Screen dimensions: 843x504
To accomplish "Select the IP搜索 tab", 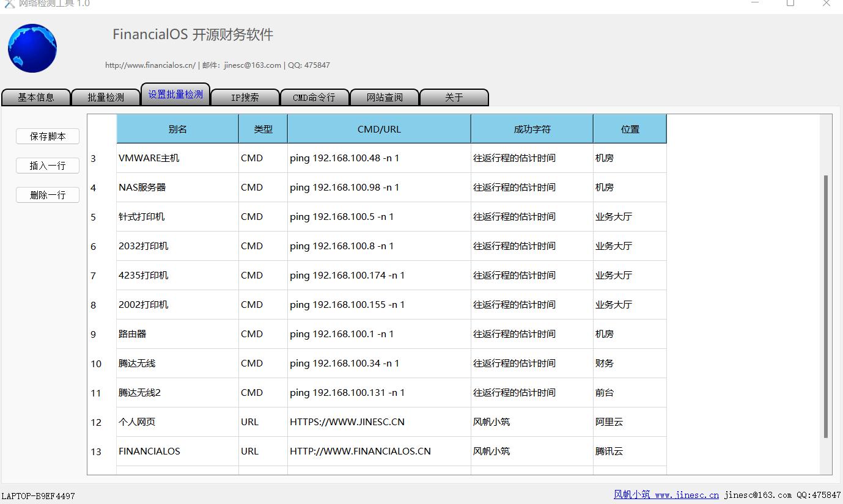I will point(245,97).
